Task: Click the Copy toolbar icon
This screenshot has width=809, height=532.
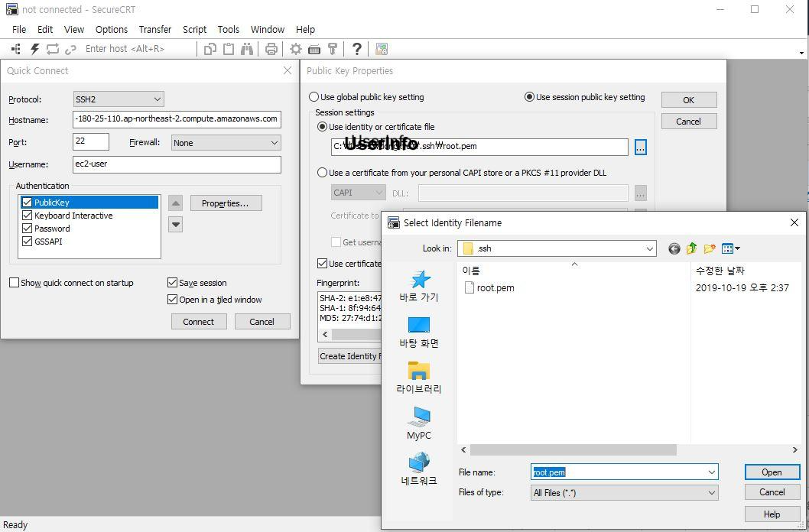Action: [210, 49]
